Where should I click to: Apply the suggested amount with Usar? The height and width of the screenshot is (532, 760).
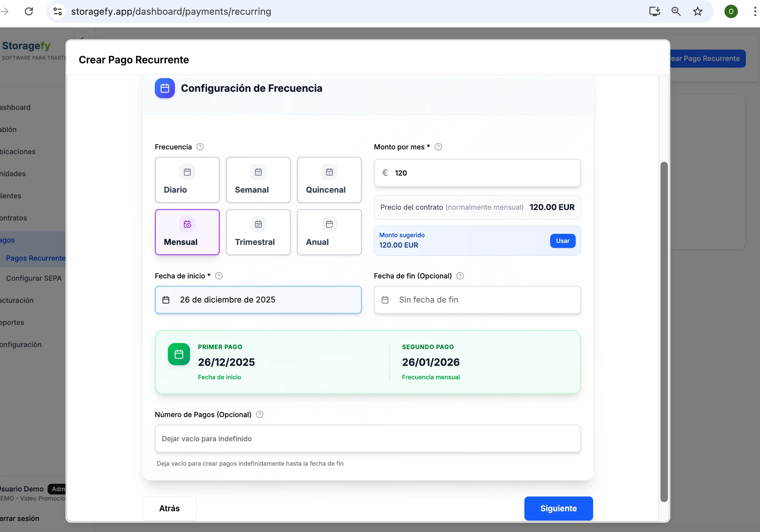click(562, 241)
